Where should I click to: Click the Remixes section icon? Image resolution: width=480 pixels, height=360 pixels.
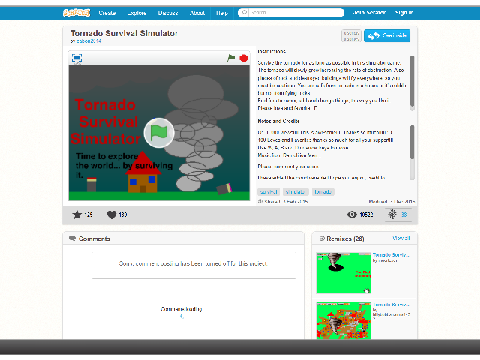point(322,238)
